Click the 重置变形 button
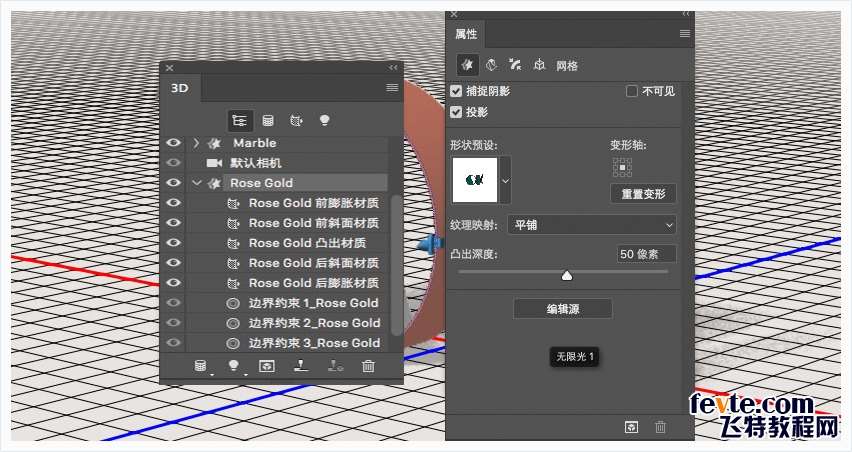Image resolution: width=852 pixels, height=452 pixels. 643,194
